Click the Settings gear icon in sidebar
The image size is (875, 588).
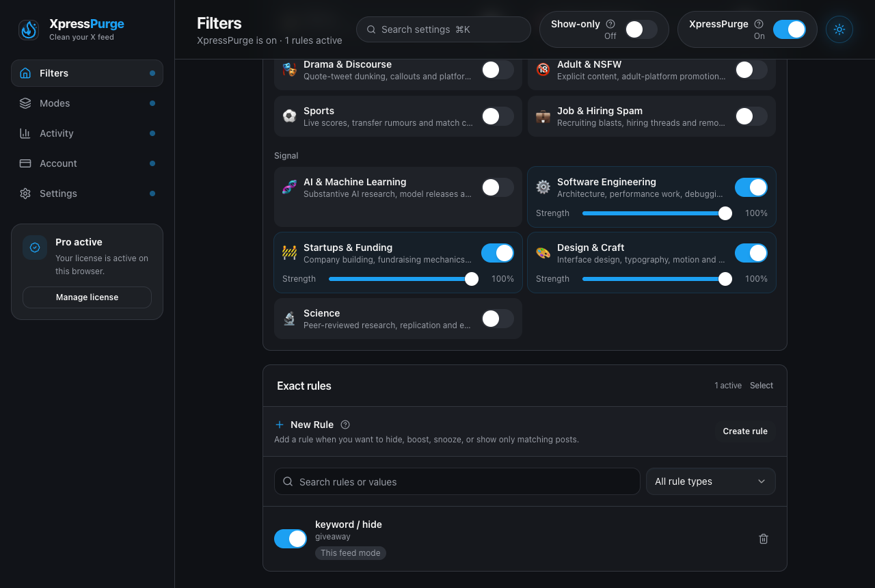point(25,193)
